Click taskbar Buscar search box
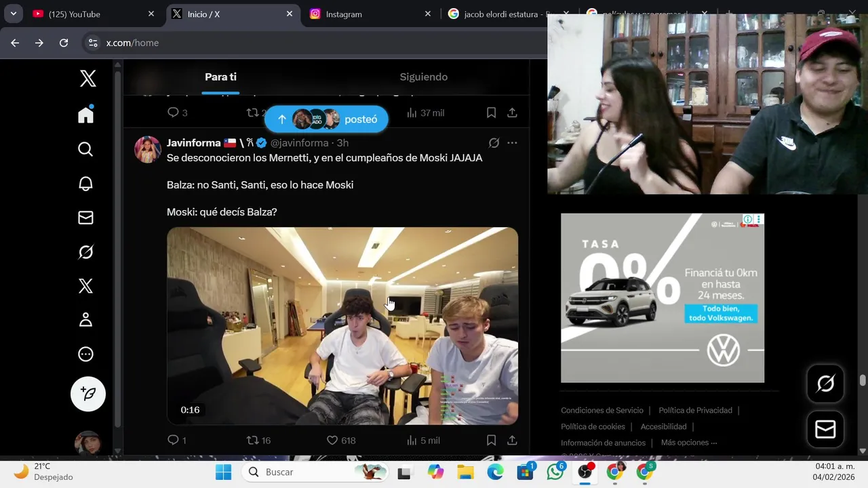Image resolution: width=868 pixels, height=488 pixels. (x=315, y=472)
